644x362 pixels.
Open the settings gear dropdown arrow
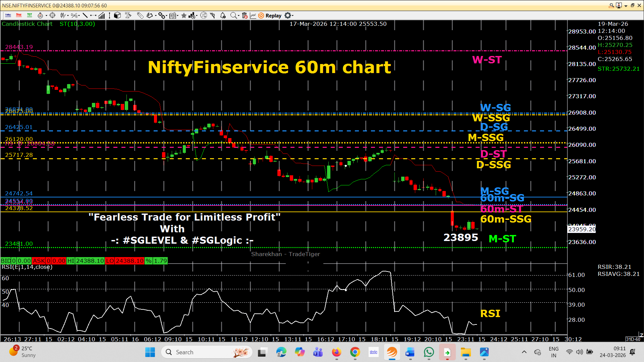tap(293, 15)
